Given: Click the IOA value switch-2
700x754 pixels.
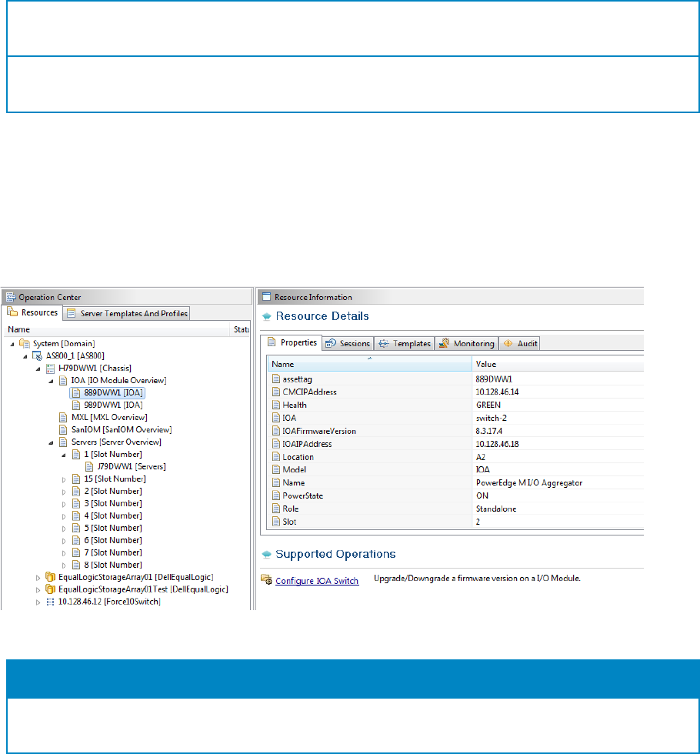Looking at the screenshot, I should (x=491, y=418).
